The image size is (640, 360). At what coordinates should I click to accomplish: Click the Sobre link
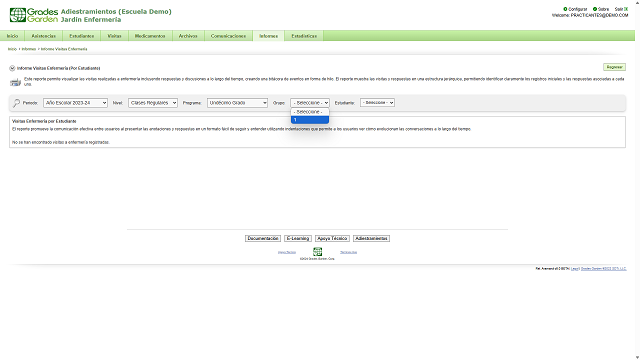coord(603,9)
